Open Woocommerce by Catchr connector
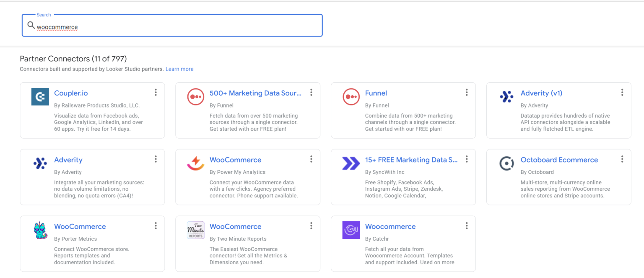 pos(390,227)
